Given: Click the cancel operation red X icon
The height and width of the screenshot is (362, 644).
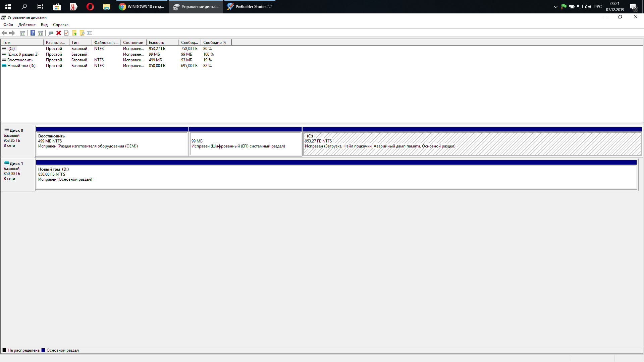Looking at the screenshot, I should point(58,33).
